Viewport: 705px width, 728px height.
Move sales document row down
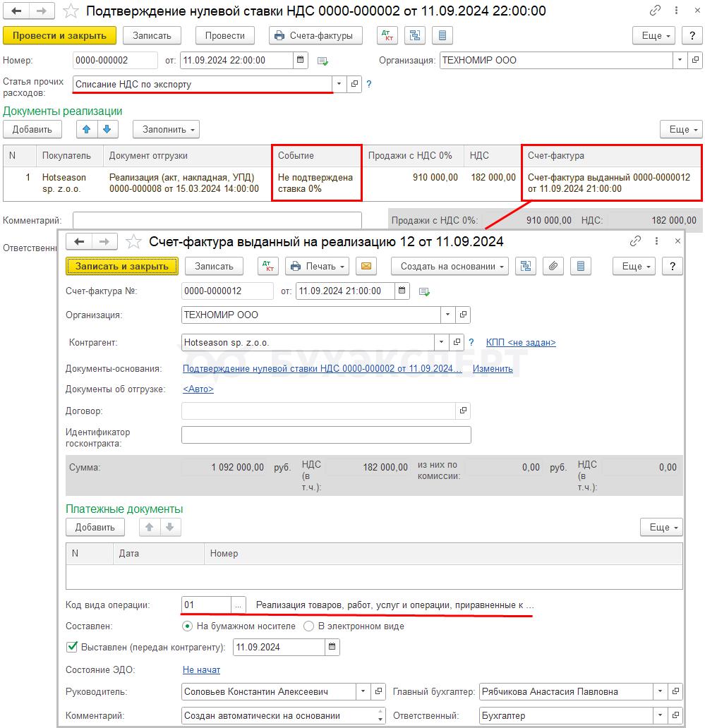pyautogui.click(x=107, y=129)
